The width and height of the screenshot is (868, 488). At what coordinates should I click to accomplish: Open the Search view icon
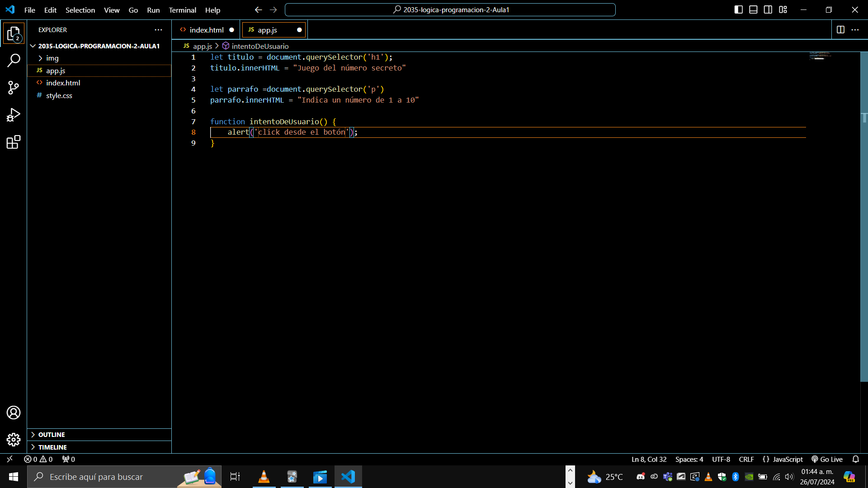[14, 60]
